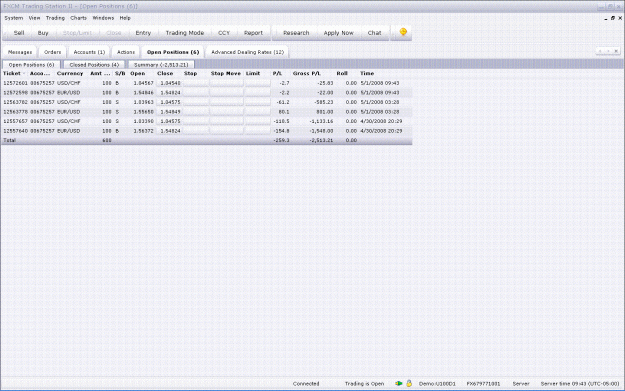The width and height of the screenshot is (625, 391).
Task: Close the tab panel with the small X
Action: click(x=616, y=51)
